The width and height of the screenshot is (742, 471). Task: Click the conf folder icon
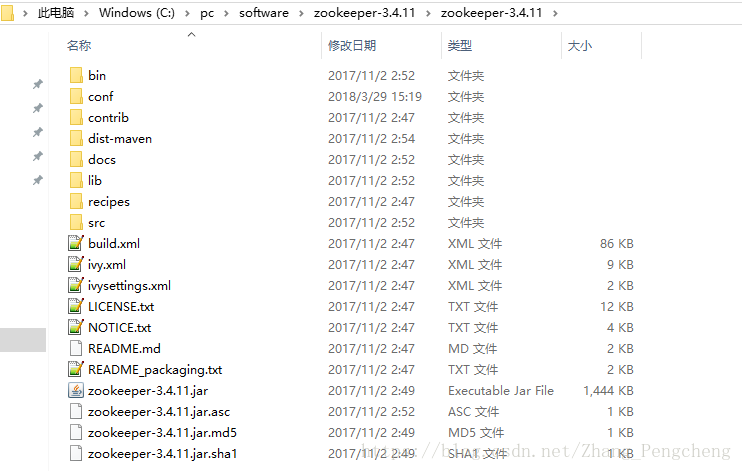click(76, 97)
